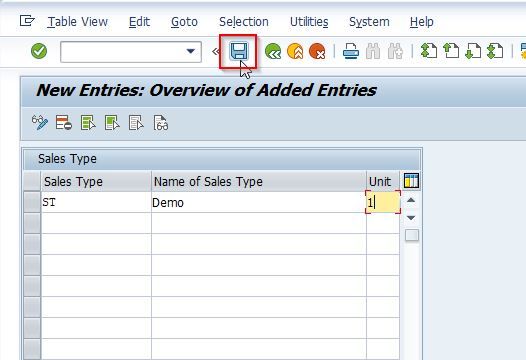Open the Goto menu
Viewport: 526px width, 360px height.
coord(184,22)
